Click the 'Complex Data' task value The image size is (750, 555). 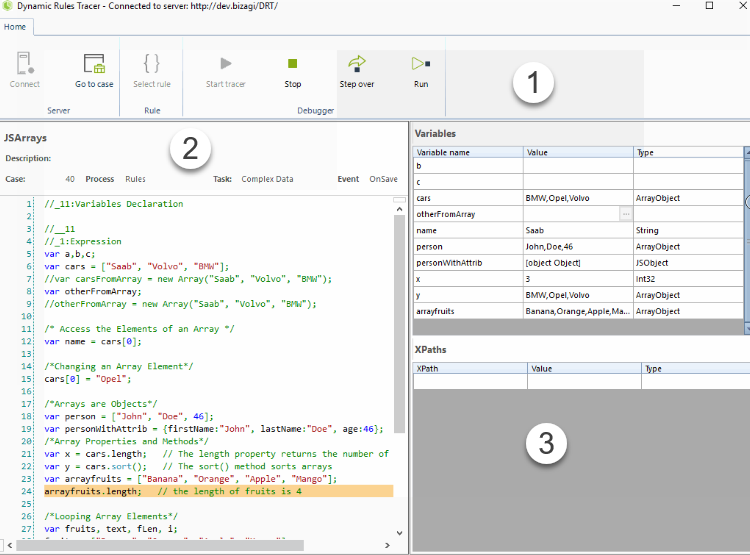click(x=267, y=179)
